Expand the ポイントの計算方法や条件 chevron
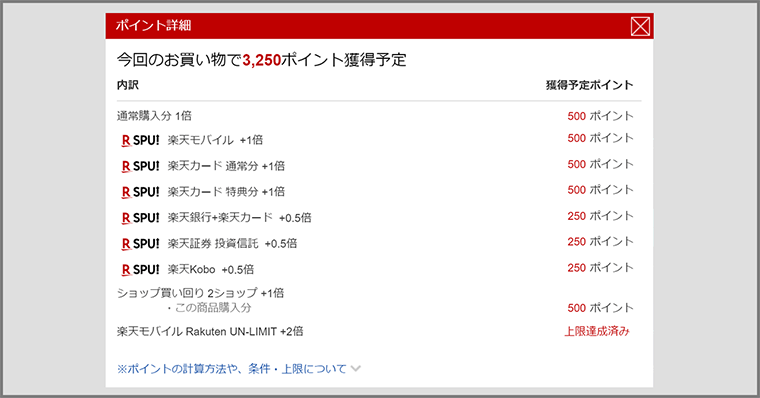The image size is (760, 398). [x=356, y=369]
